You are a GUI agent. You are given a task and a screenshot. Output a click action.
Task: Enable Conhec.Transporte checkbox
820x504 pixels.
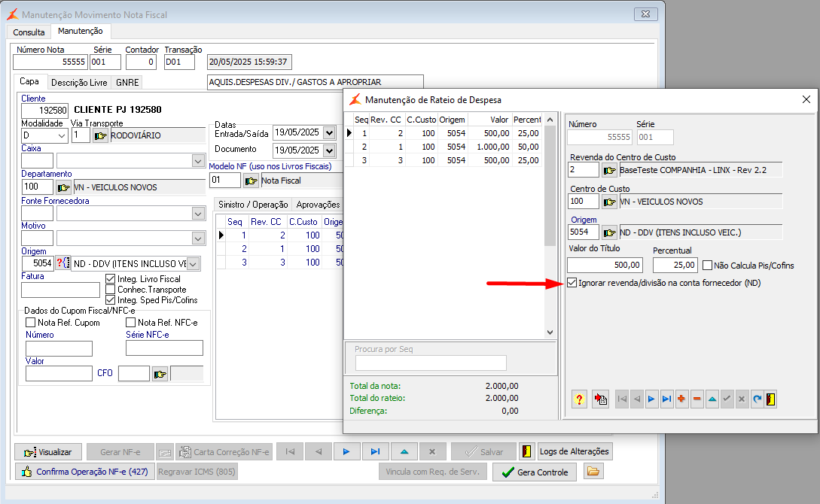click(x=111, y=290)
